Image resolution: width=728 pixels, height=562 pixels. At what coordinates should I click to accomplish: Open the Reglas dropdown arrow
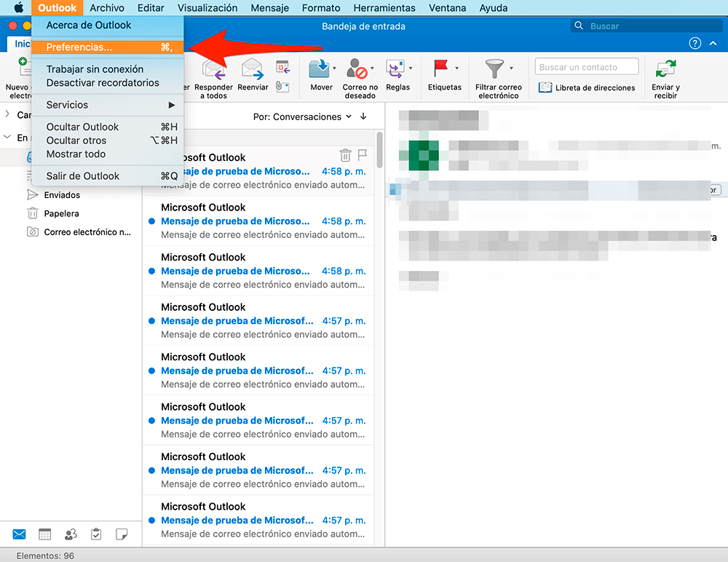coord(411,68)
